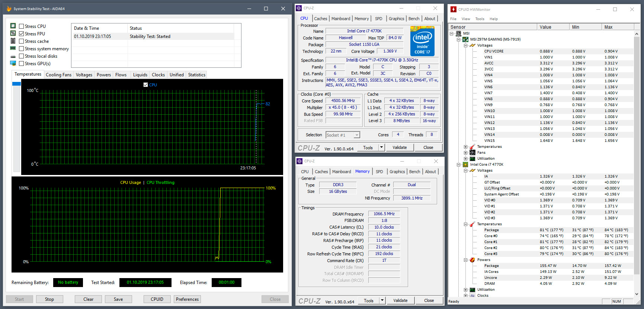Viewport: 644px width, 309px height.
Task: Expand the Fans node in HWMonitor
Action: (465, 153)
